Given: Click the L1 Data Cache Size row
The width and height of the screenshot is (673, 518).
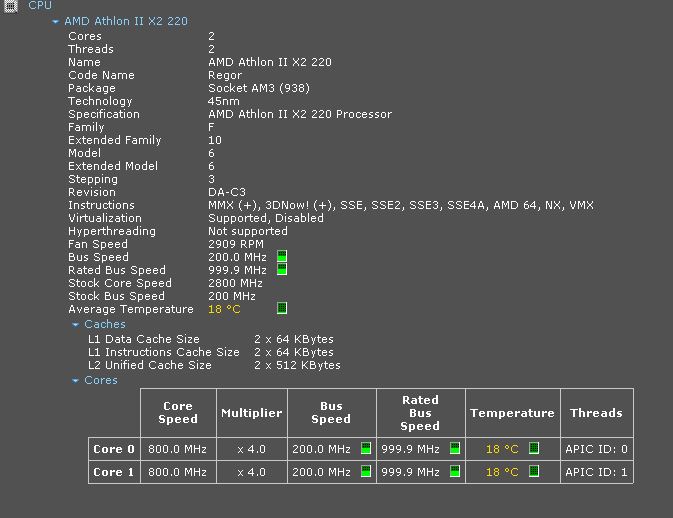Looking at the screenshot, I should coord(211,339).
